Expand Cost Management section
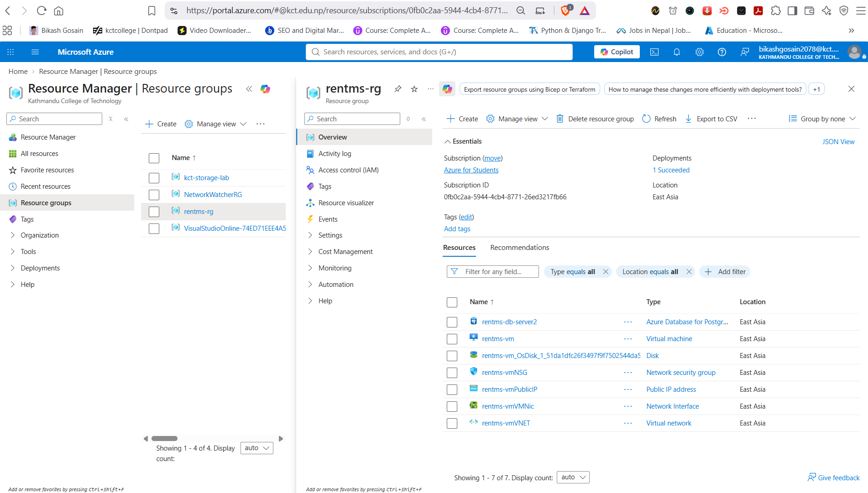This screenshot has width=868, height=493. [x=310, y=252]
